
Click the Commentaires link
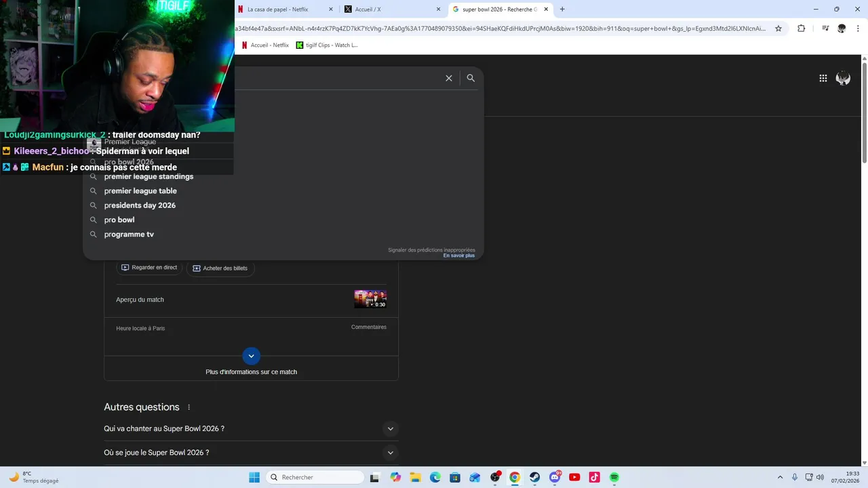369,327
